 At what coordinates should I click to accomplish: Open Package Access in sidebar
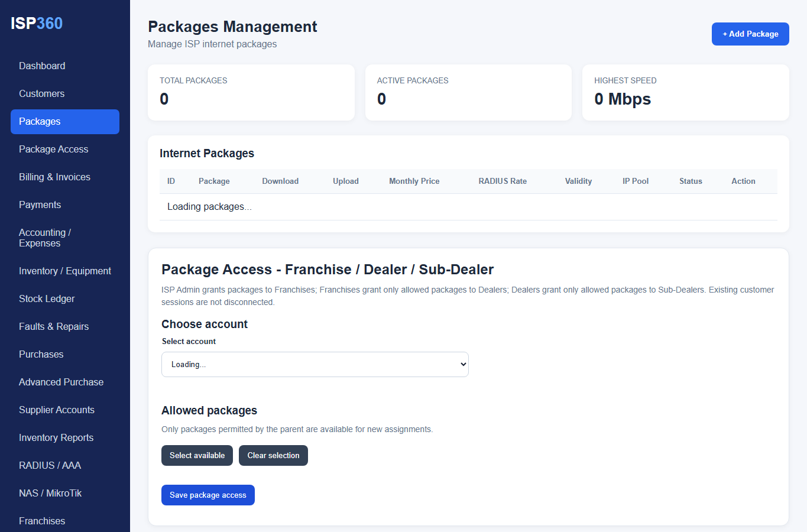[65, 149]
